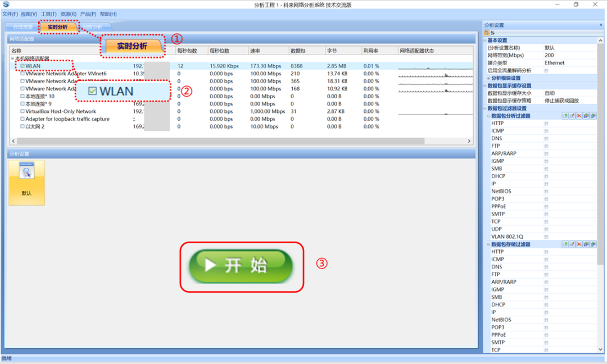Import filter icon in 数据包存储过滤器 row
Viewport: 607px width, 364px height.
coord(586,244)
